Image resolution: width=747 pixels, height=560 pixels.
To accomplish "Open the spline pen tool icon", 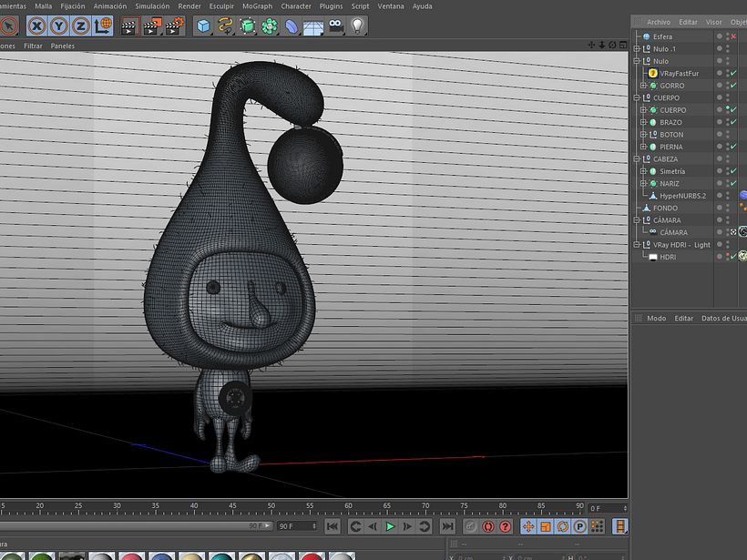I will pos(225,25).
